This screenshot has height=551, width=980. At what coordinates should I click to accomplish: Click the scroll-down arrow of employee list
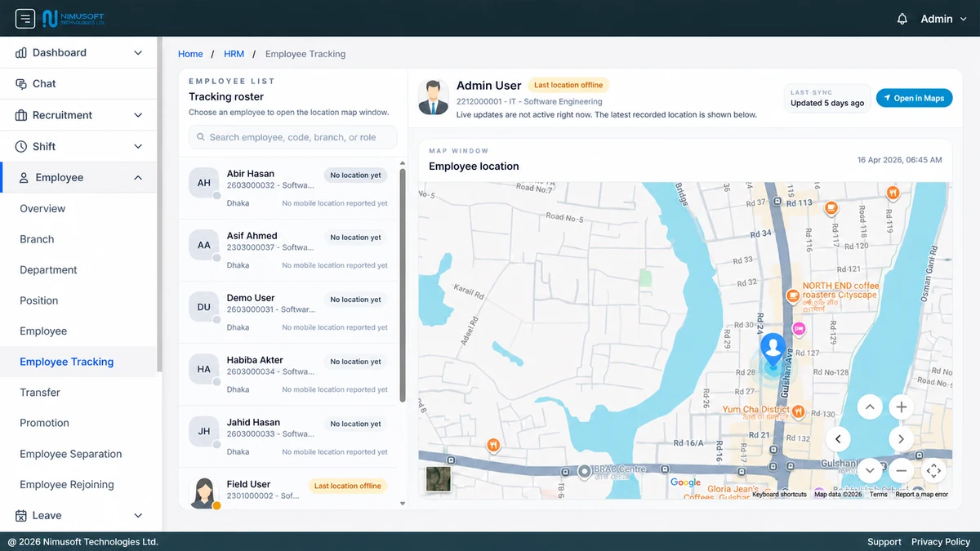[403, 504]
